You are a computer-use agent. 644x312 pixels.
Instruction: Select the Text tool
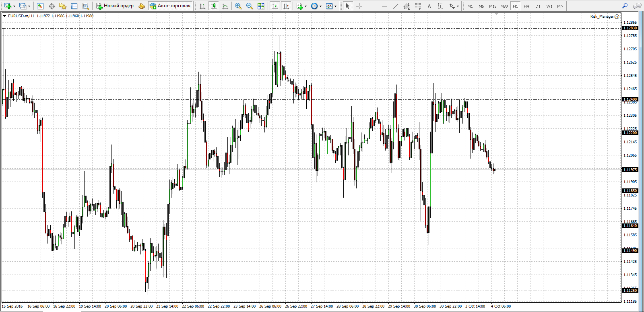429,6
